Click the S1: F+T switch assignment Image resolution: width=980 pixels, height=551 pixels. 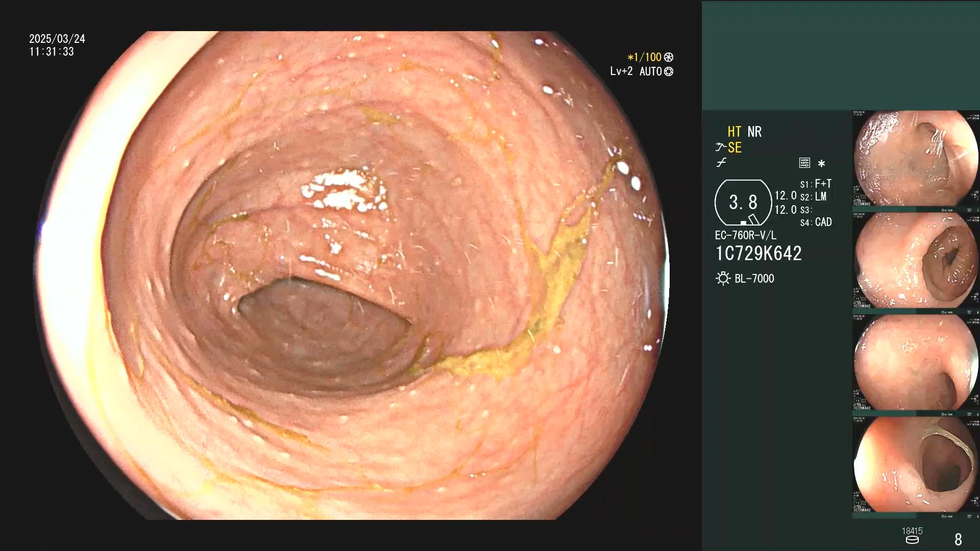816,184
